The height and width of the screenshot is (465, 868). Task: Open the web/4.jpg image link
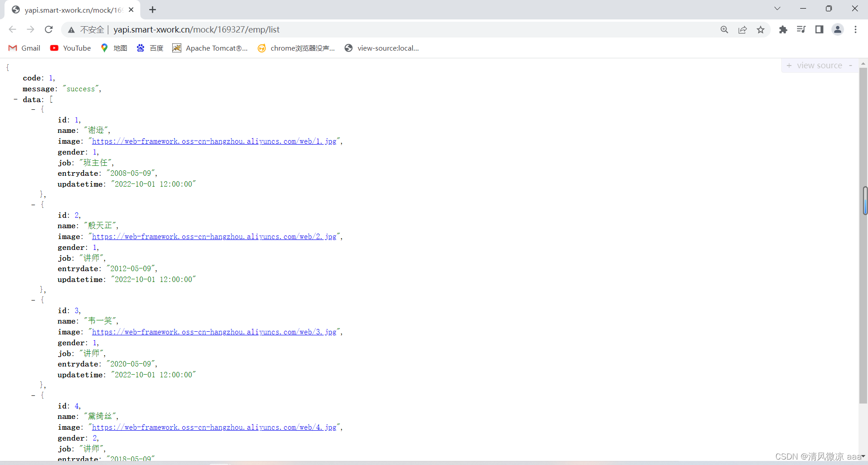214,427
